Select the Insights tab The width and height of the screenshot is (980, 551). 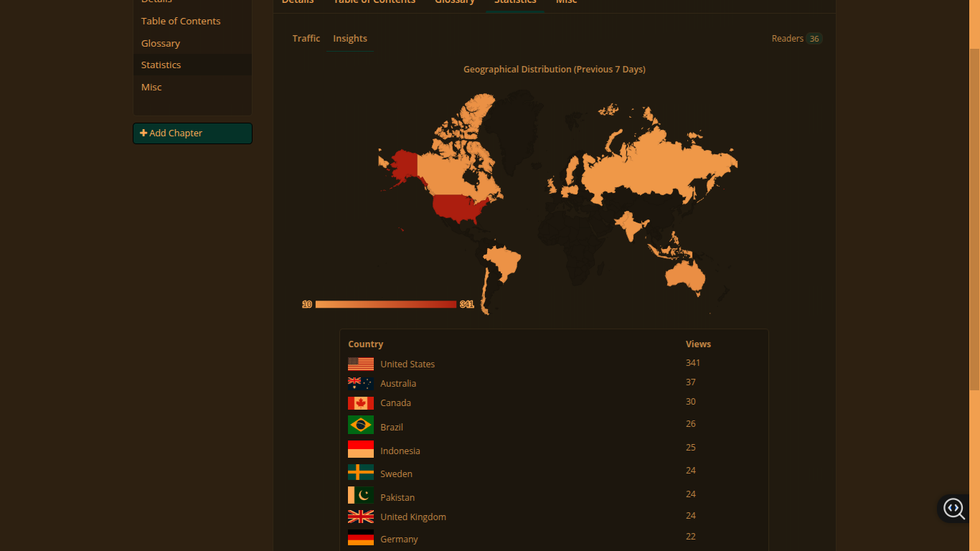tap(350, 39)
